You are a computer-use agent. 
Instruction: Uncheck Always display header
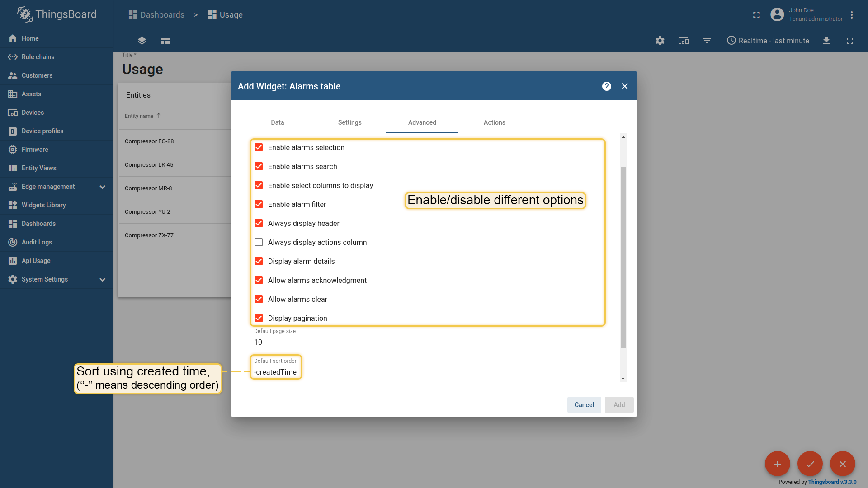tap(259, 223)
